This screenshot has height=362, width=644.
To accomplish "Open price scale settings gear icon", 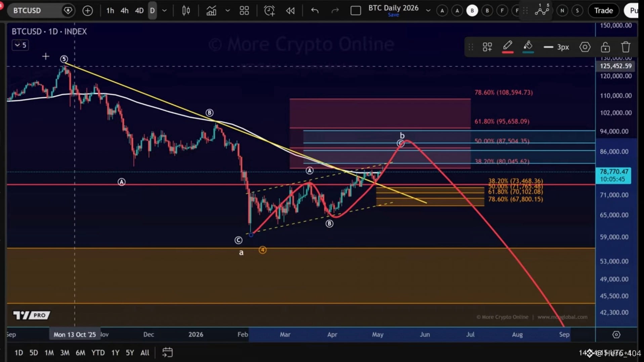I will 616,334.
